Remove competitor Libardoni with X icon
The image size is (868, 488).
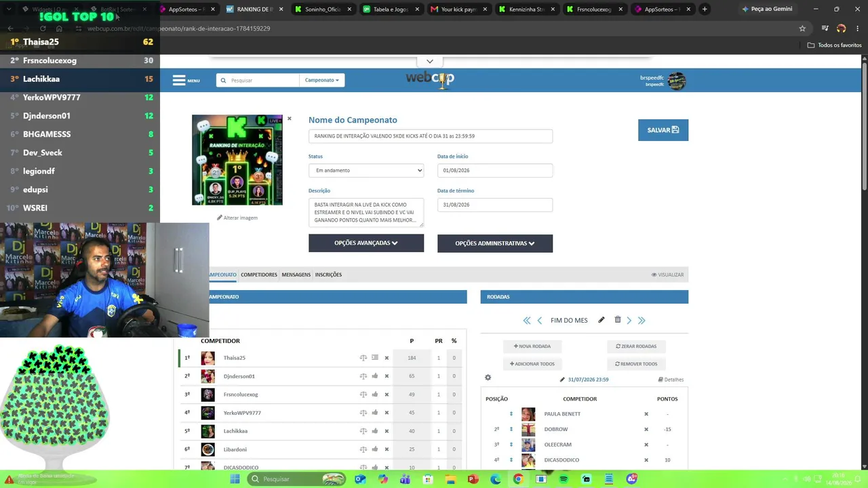[x=387, y=449]
